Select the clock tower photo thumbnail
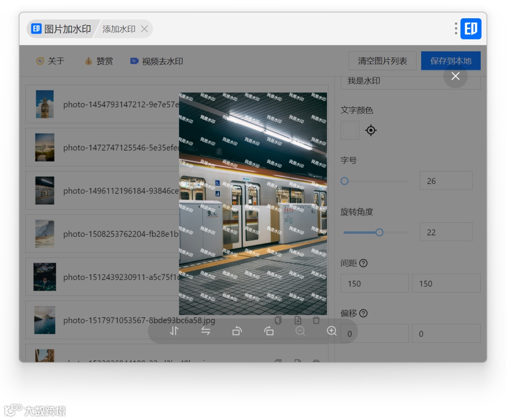 click(x=45, y=104)
